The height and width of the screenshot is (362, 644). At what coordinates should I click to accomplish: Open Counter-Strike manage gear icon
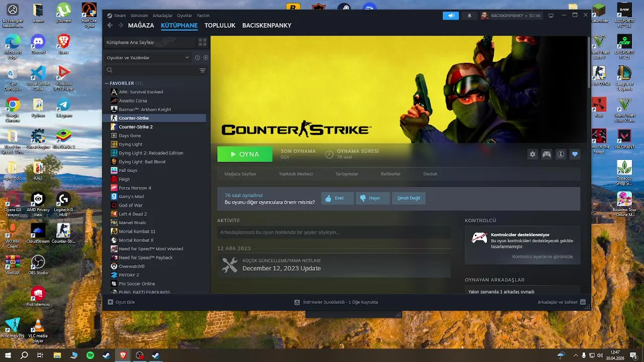tap(532, 154)
